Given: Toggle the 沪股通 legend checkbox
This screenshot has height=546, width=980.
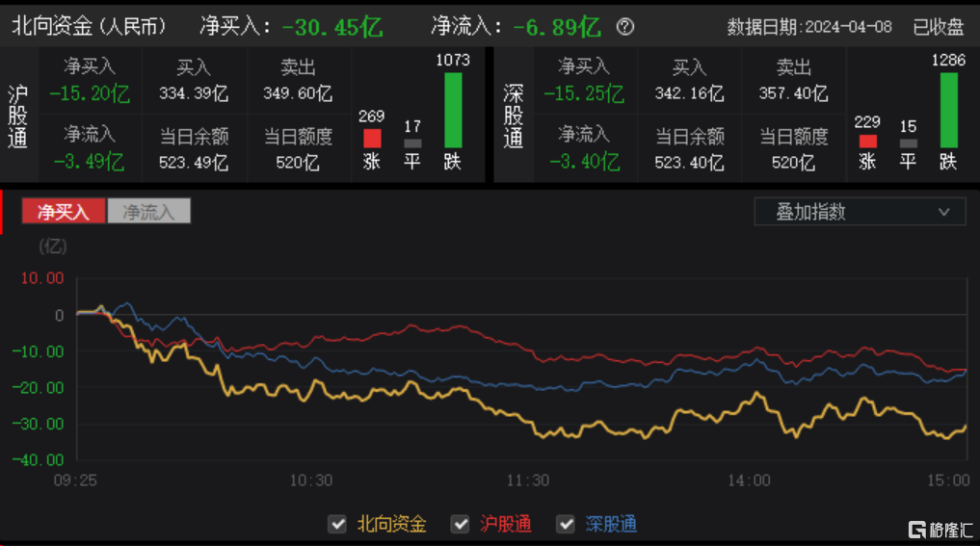Looking at the screenshot, I should click(461, 524).
